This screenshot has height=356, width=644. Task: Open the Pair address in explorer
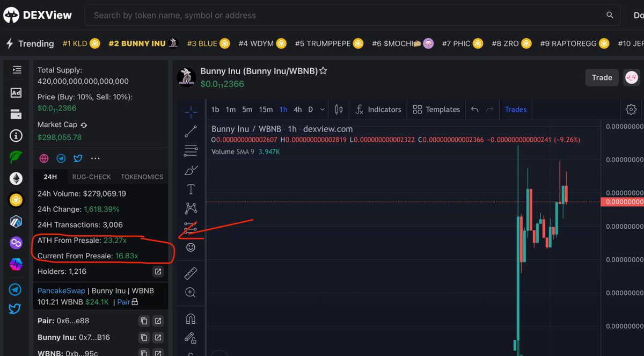[x=158, y=321]
